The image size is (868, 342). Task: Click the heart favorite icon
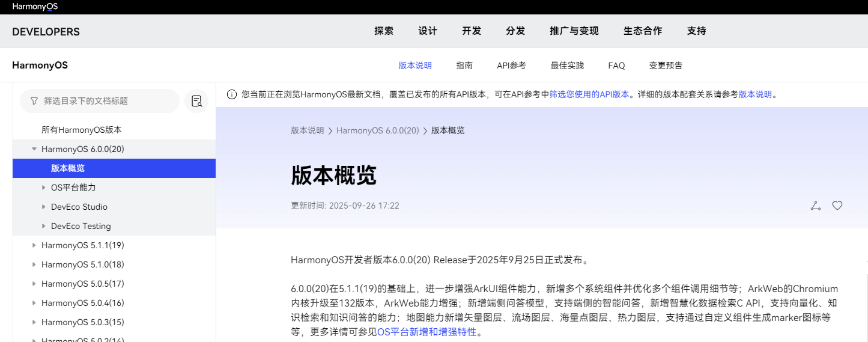click(x=837, y=206)
